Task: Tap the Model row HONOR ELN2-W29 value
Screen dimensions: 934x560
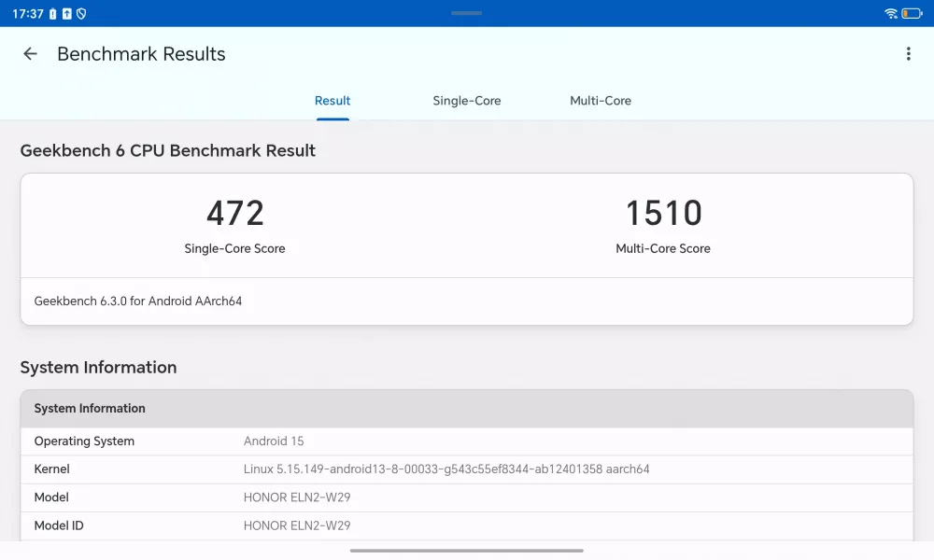Action: 297,497
